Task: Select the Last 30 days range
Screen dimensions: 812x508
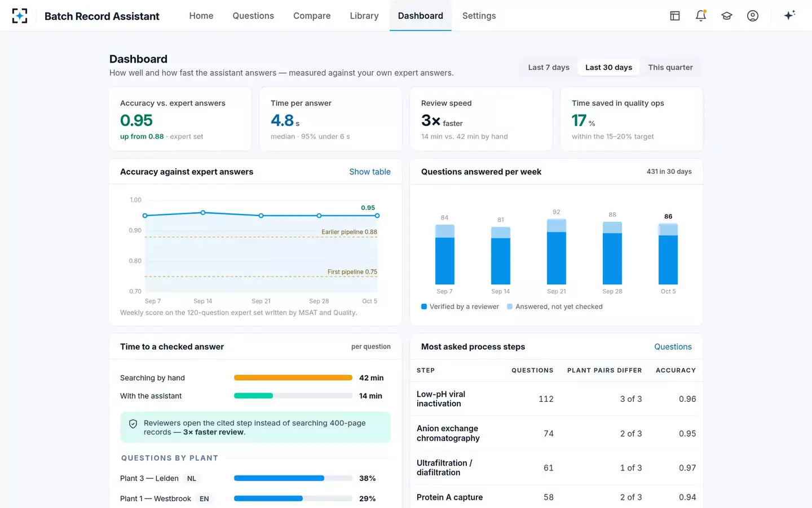Action: [608, 67]
